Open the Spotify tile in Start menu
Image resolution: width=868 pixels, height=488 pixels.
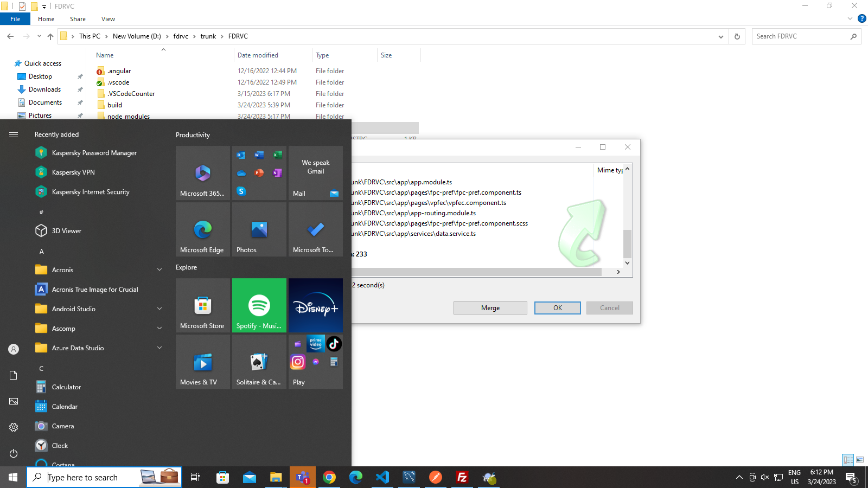pyautogui.click(x=259, y=305)
